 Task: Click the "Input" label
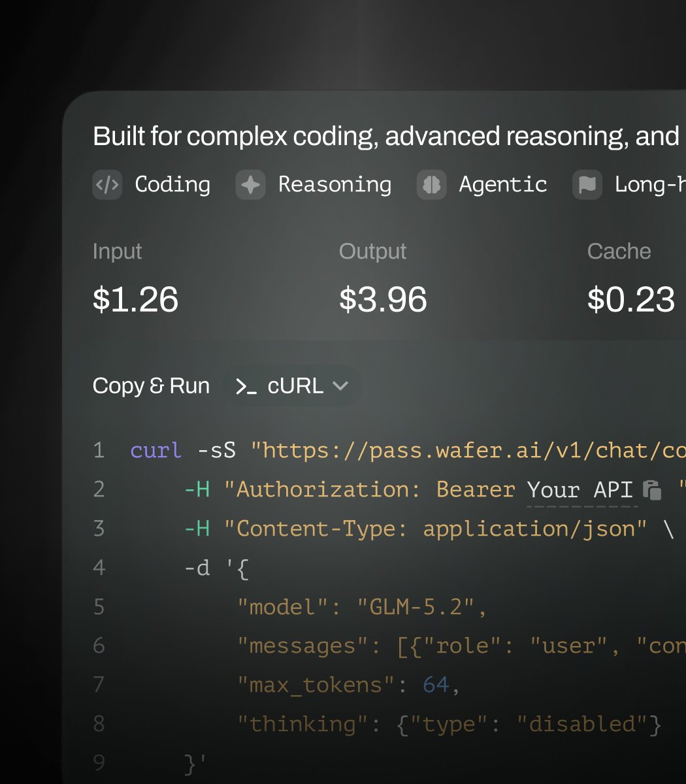tap(118, 252)
